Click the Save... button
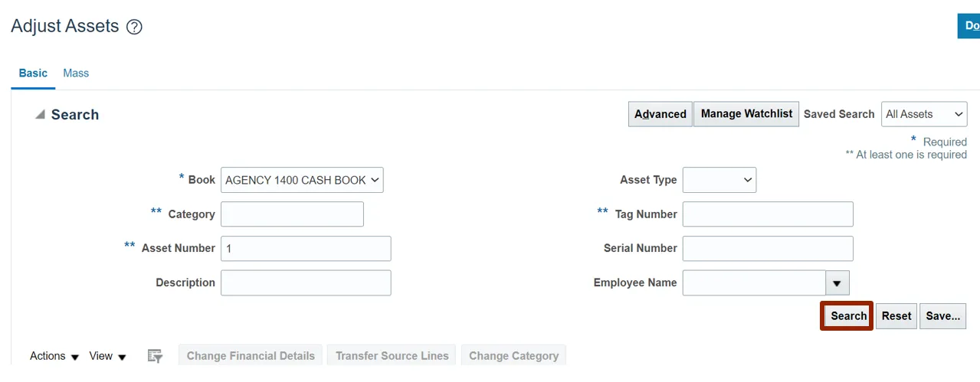Image resolution: width=980 pixels, height=382 pixels. (942, 315)
